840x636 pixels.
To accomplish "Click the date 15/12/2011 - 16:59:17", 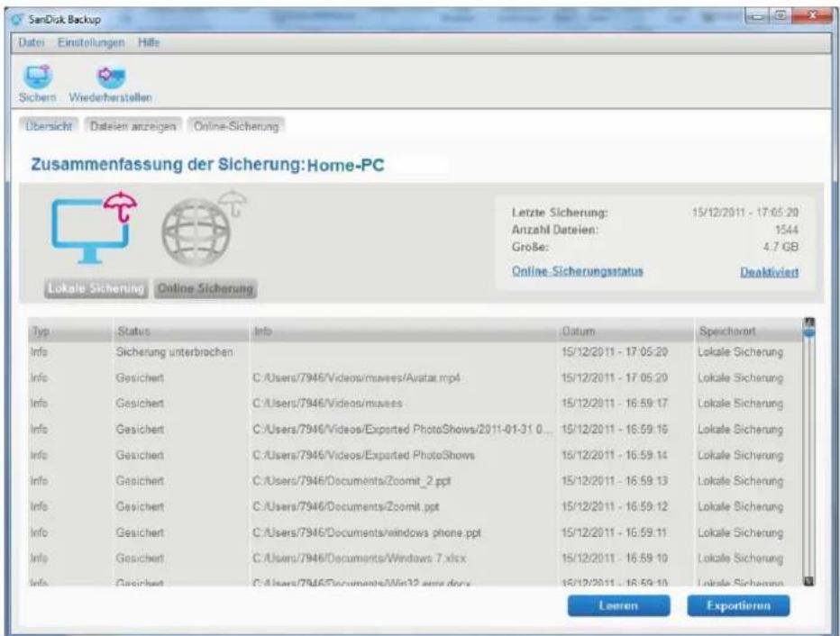I will [x=615, y=404].
